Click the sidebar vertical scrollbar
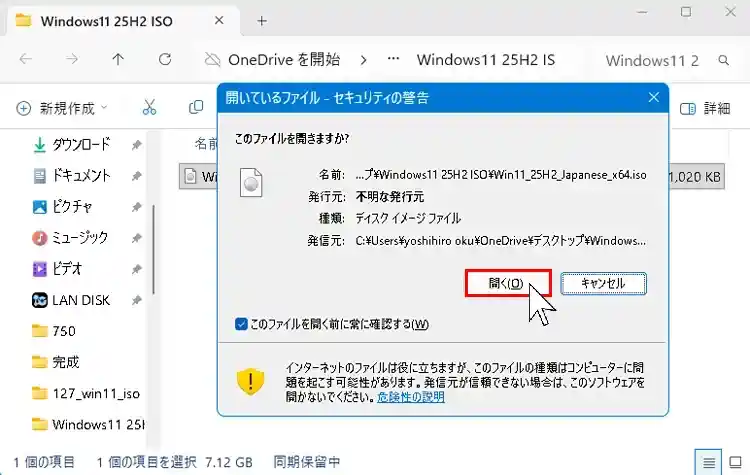 tap(153, 250)
